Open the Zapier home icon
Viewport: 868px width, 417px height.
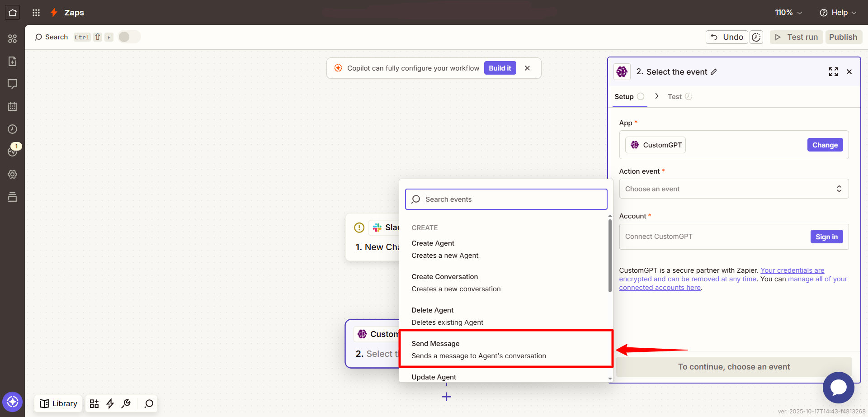click(12, 12)
